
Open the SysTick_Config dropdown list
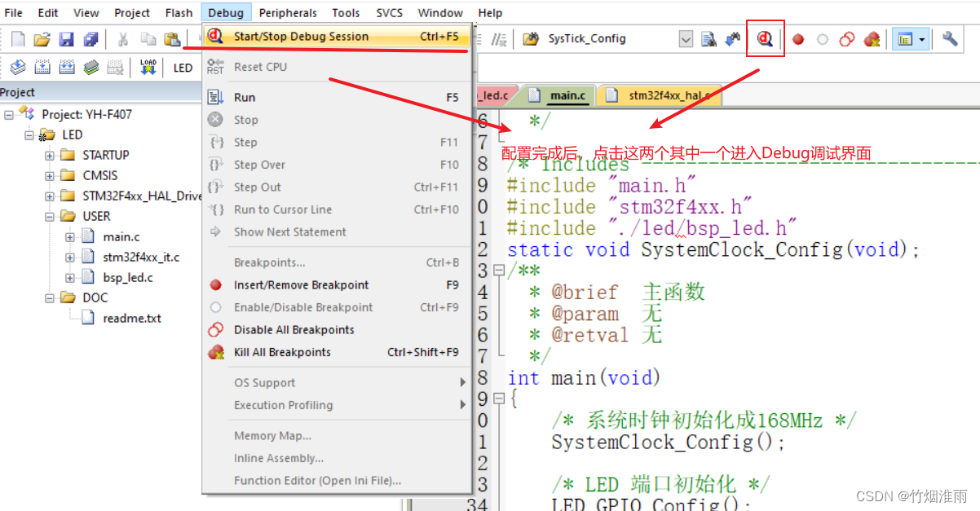[x=685, y=38]
